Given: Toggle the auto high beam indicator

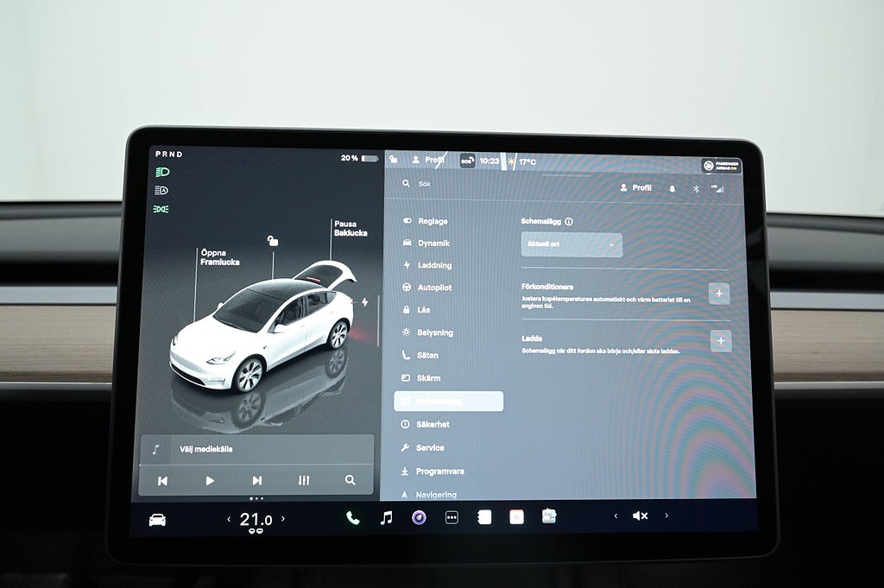Looking at the screenshot, I should pos(161,190).
